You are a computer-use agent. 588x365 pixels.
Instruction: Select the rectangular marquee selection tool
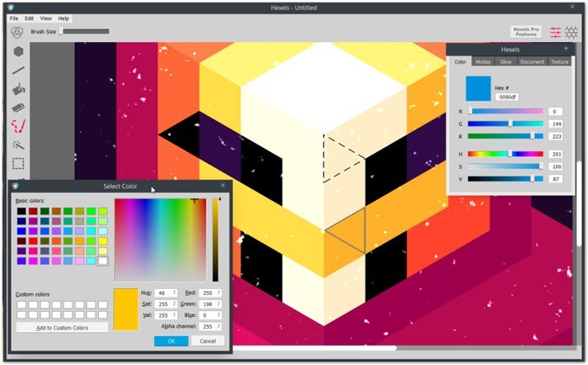tap(19, 164)
